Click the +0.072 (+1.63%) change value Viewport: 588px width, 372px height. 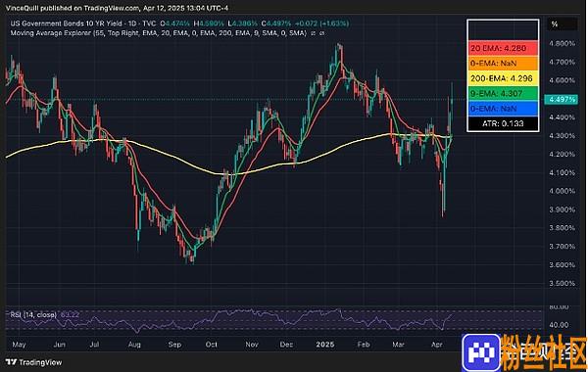[321, 23]
